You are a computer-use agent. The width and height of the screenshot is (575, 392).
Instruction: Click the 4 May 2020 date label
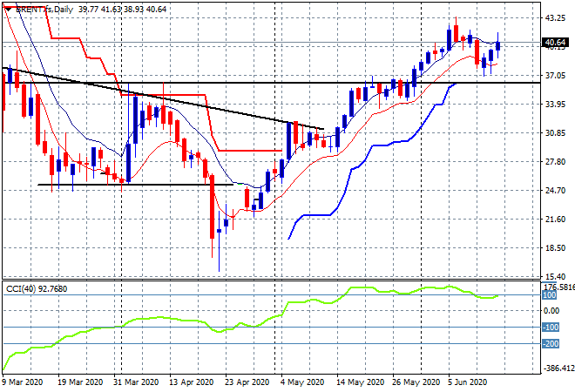(302, 382)
